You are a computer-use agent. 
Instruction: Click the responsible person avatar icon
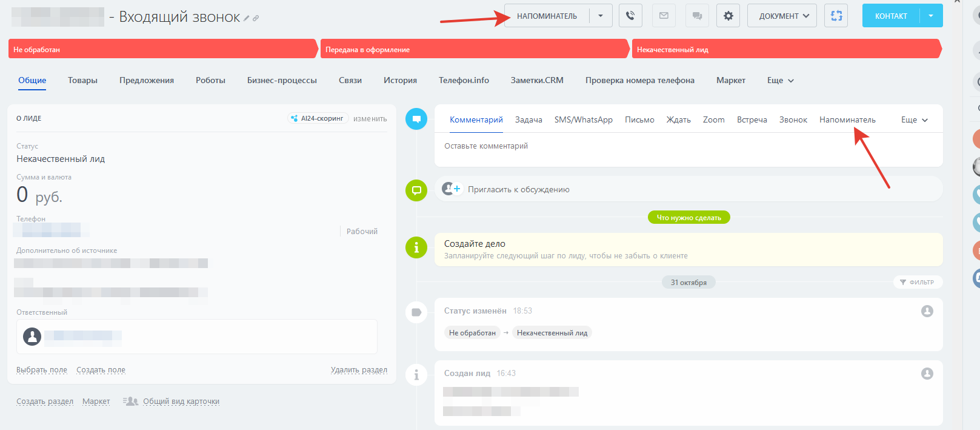point(32,336)
